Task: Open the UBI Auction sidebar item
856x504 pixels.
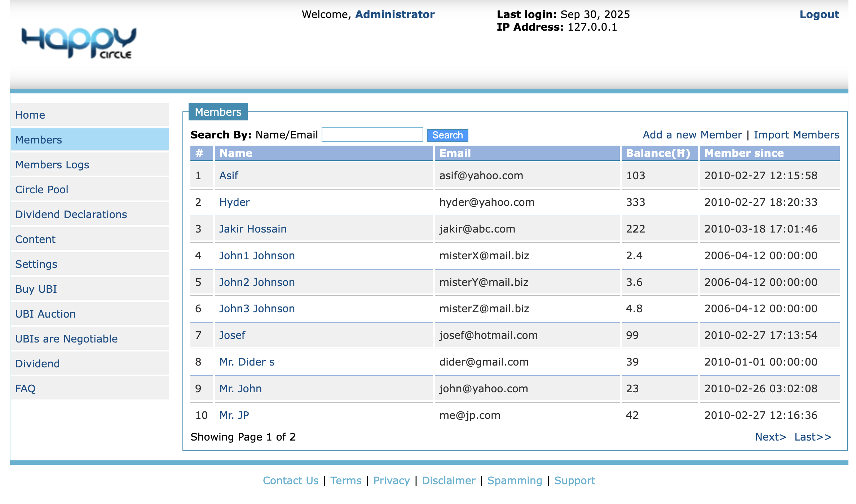Action: click(x=90, y=314)
